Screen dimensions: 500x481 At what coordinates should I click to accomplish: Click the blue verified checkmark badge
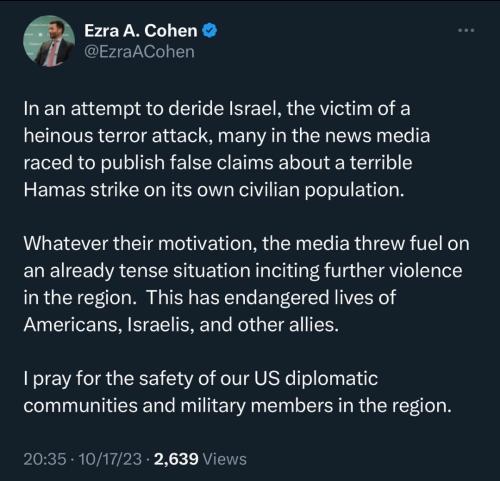tap(210, 31)
